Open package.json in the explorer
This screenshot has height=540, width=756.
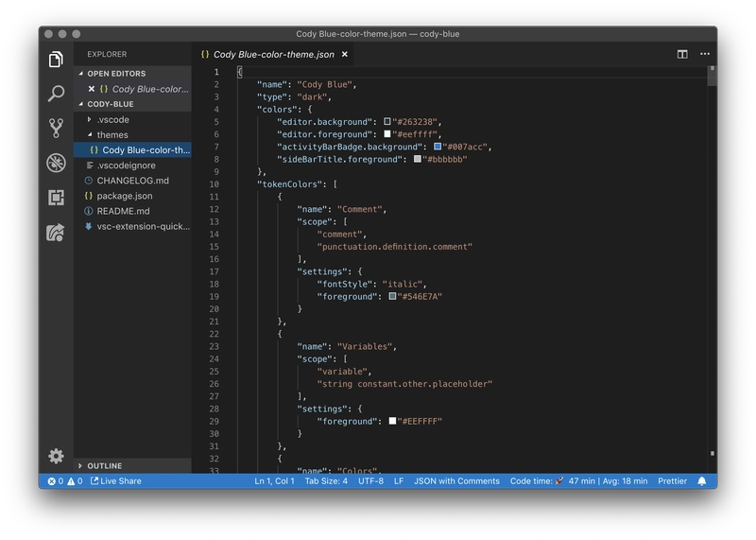pyautogui.click(x=132, y=196)
